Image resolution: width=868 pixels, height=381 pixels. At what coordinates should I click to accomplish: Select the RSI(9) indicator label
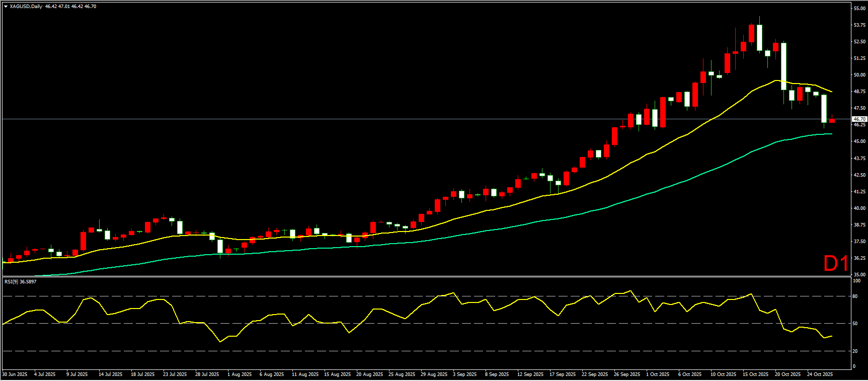pos(20,282)
